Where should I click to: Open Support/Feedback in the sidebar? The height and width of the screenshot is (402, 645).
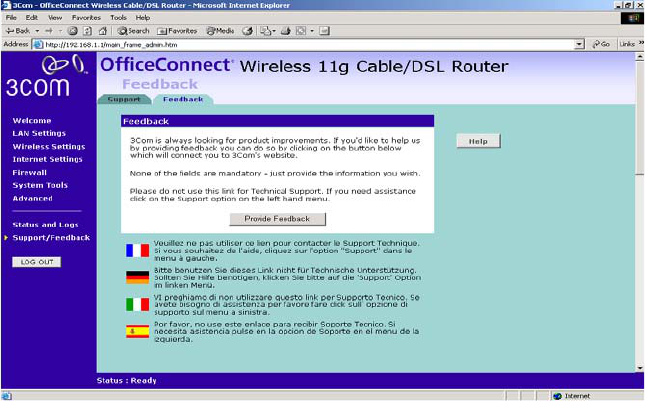51,238
